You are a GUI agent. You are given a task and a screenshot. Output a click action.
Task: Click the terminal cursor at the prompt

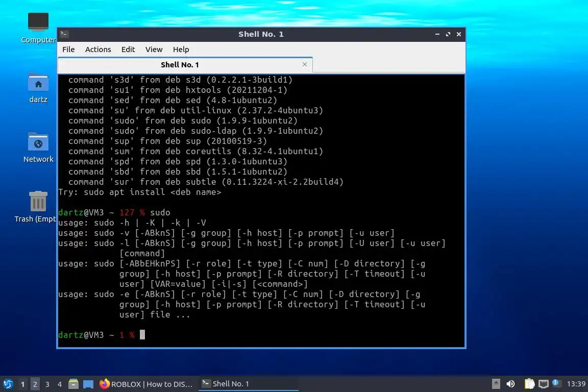click(142, 335)
